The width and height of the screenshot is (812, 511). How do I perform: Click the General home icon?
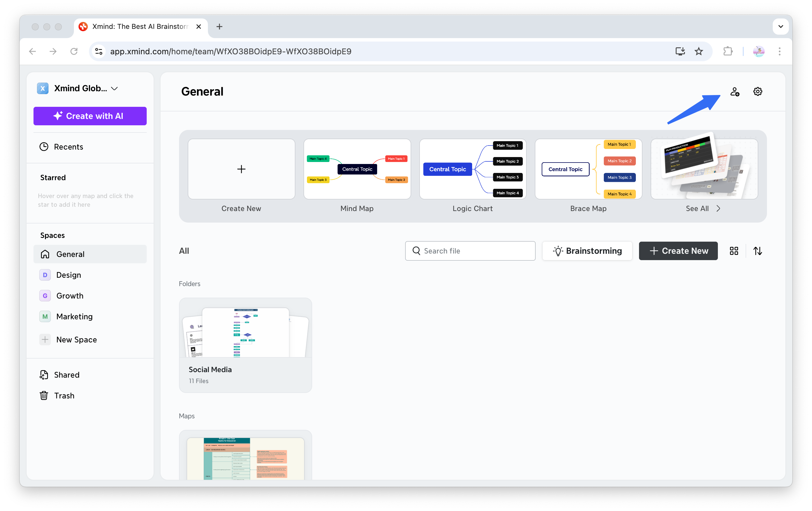45,254
